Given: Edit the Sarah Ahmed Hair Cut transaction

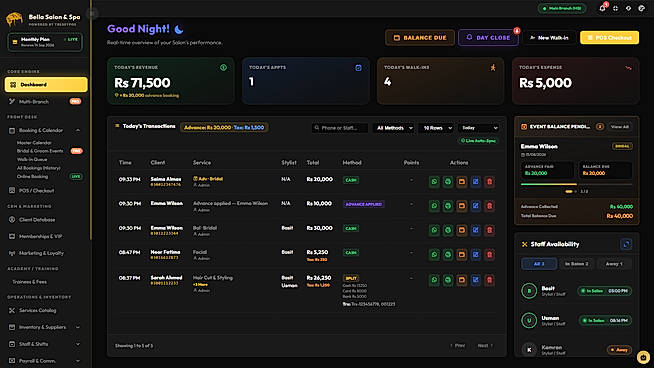Looking at the screenshot, I should pyautogui.click(x=475, y=280).
